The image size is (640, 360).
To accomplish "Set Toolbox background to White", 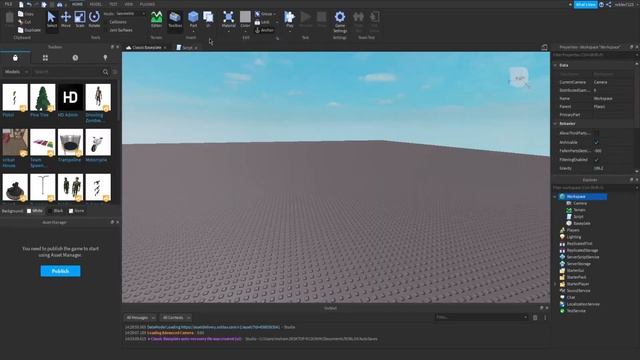I will tap(35, 211).
